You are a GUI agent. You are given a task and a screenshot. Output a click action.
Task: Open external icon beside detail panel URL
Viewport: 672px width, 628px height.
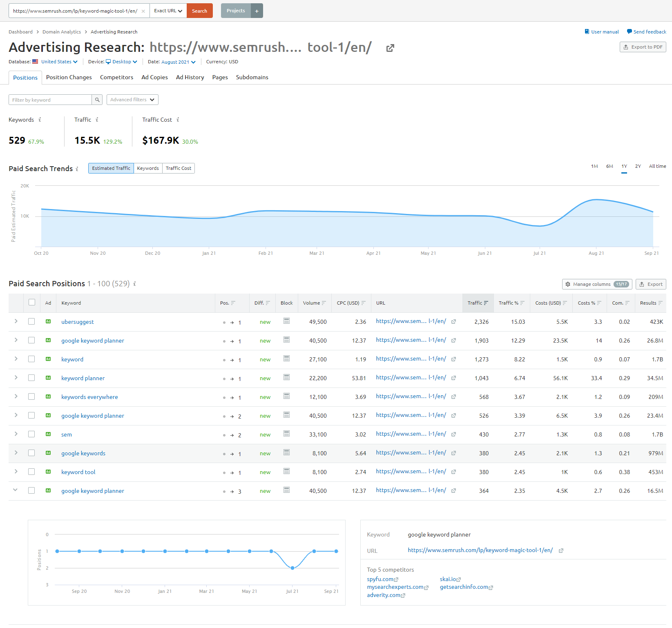(561, 551)
